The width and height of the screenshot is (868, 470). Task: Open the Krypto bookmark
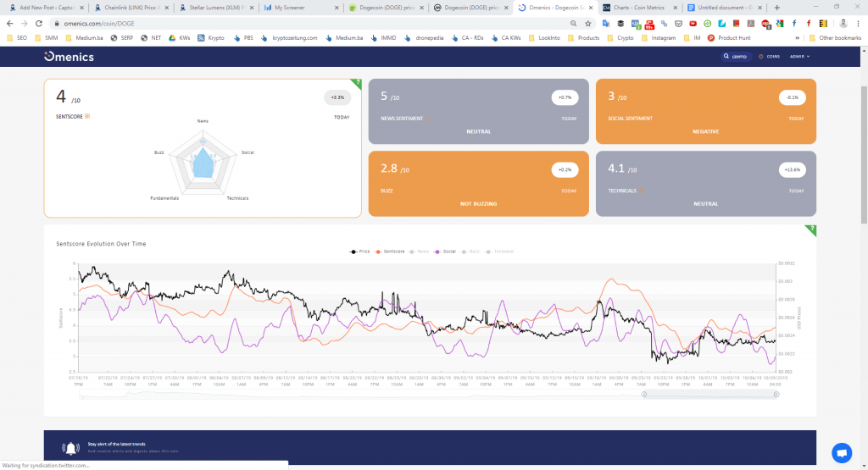[x=211, y=38]
